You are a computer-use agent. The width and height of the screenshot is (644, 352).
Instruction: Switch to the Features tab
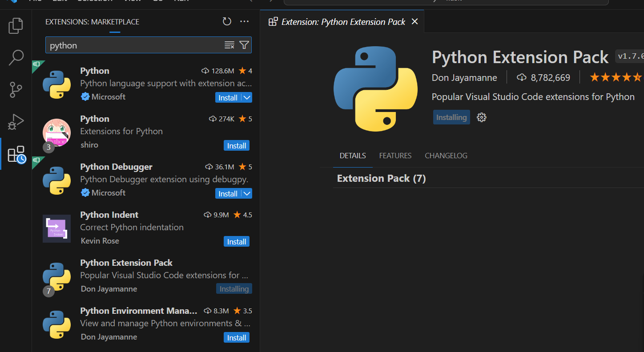pos(395,156)
